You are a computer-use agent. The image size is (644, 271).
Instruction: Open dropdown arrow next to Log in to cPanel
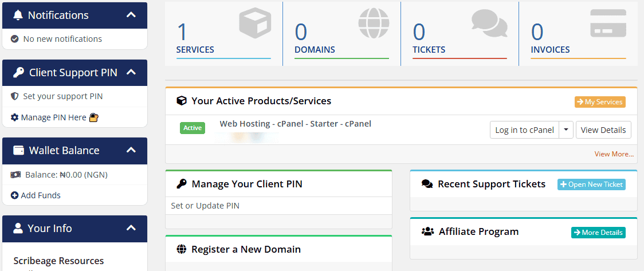coord(566,129)
